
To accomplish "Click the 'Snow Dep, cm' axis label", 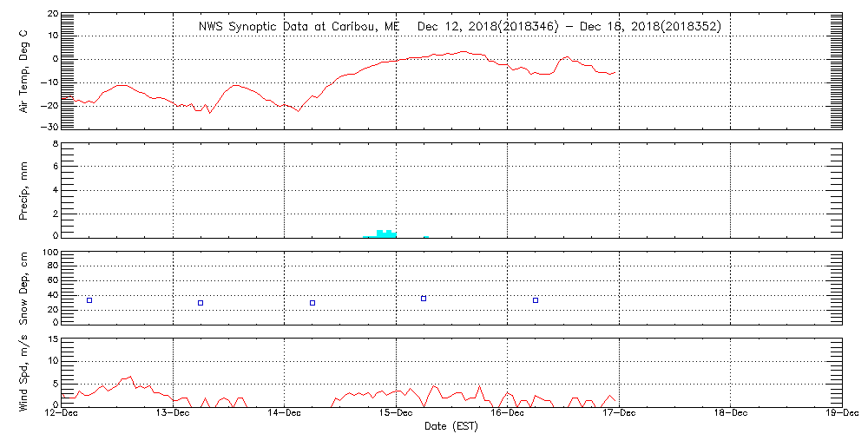I will tap(24, 289).
